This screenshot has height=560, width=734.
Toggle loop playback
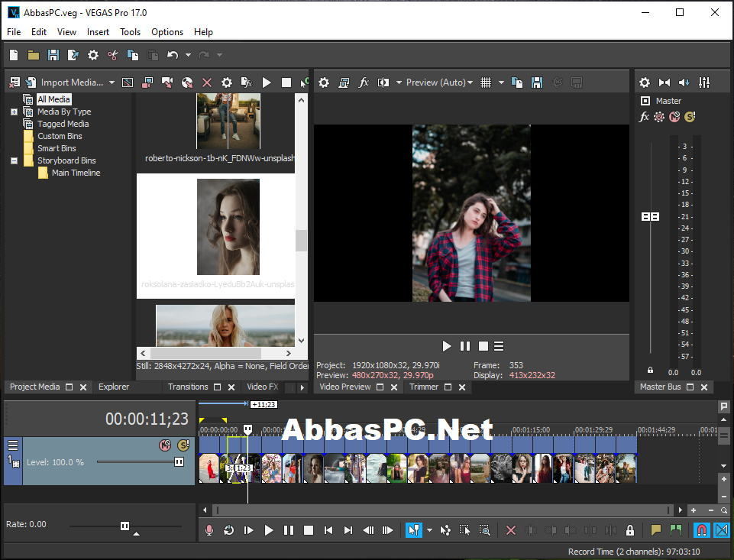tap(229, 530)
